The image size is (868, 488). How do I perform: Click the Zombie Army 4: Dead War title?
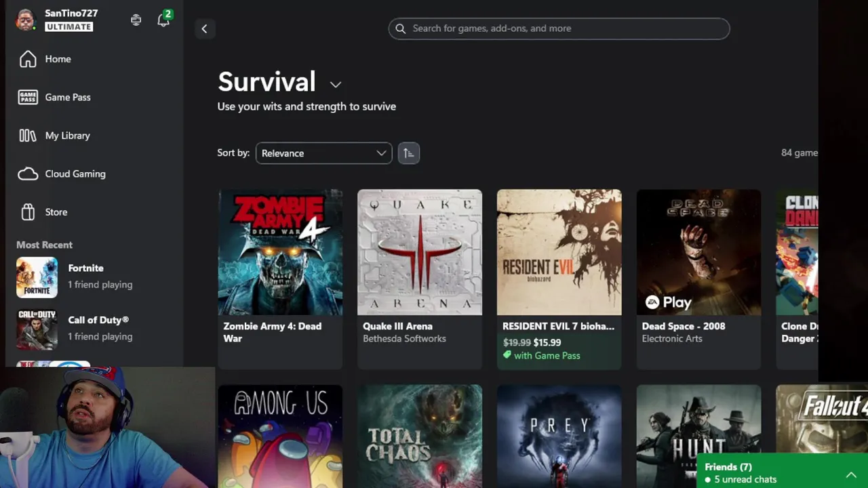tap(273, 332)
